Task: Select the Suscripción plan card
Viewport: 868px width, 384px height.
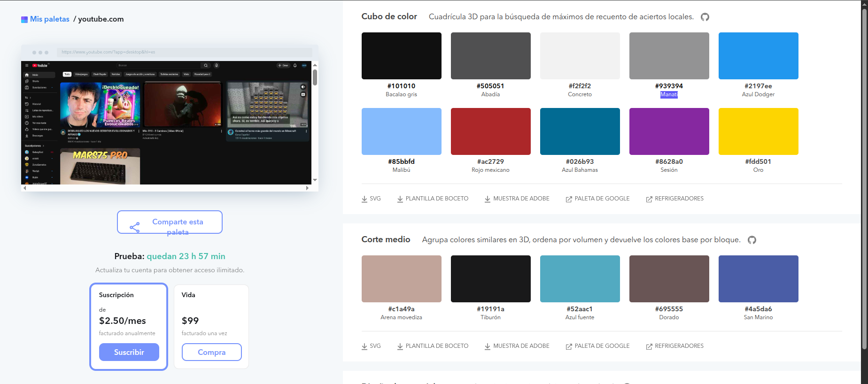Action: [129, 327]
